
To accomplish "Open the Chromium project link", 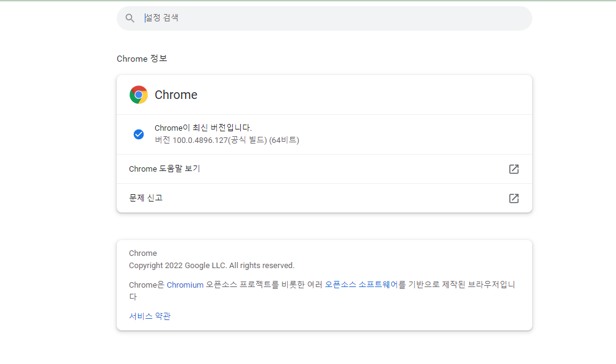I will [x=185, y=284].
